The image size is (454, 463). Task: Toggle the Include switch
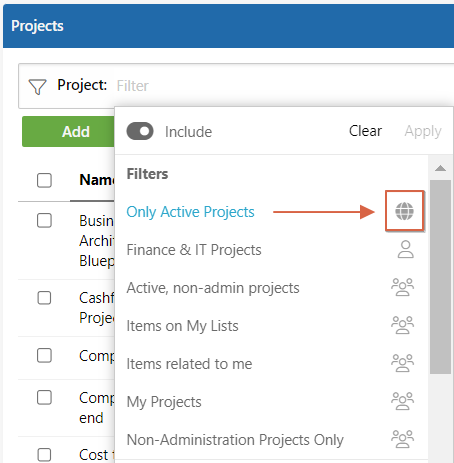(x=140, y=131)
